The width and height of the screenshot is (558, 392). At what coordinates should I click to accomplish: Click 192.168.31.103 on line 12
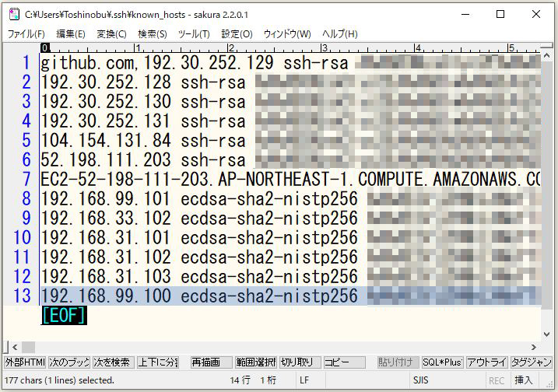coord(106,276)
